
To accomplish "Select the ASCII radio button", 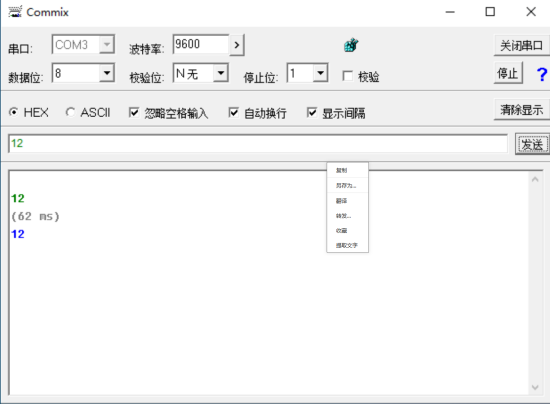I will (x=70, y=112).
